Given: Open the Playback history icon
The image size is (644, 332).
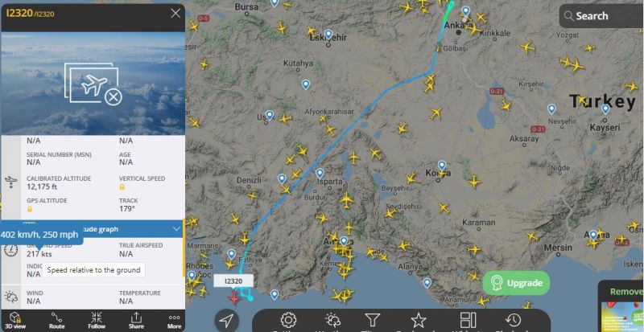Looking at the screenshot, I should [x=514, y=321].
